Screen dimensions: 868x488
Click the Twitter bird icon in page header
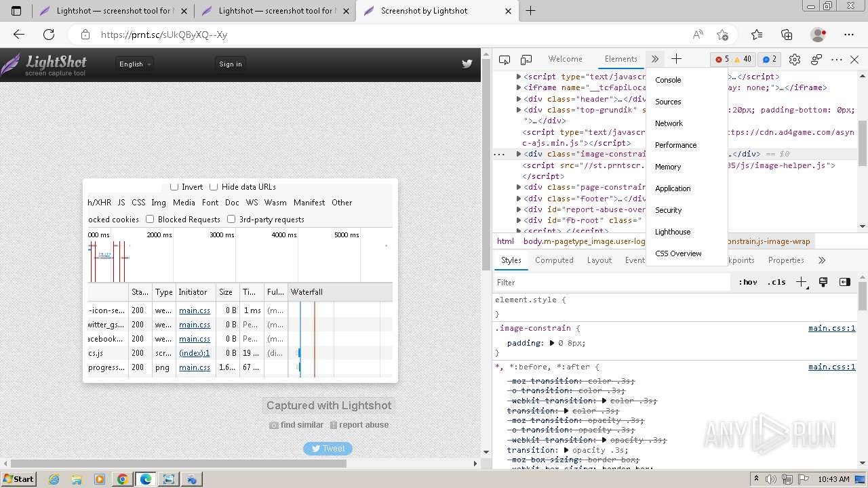467,64
